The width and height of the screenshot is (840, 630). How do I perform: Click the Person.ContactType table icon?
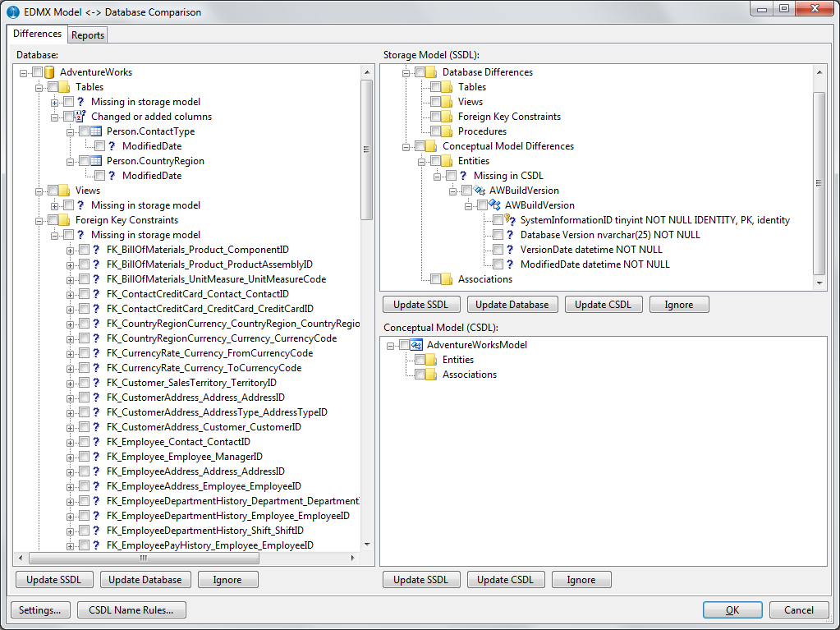pyautogui.click(x=96, y=131)
